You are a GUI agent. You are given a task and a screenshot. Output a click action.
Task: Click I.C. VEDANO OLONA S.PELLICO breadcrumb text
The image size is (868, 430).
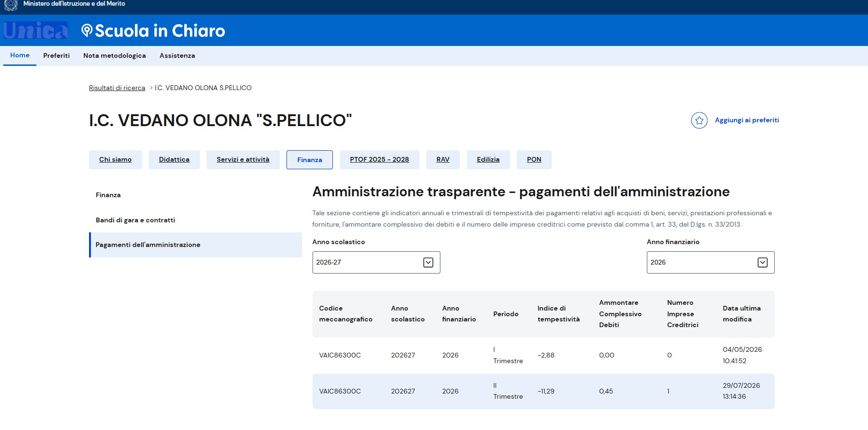(203, 88)
